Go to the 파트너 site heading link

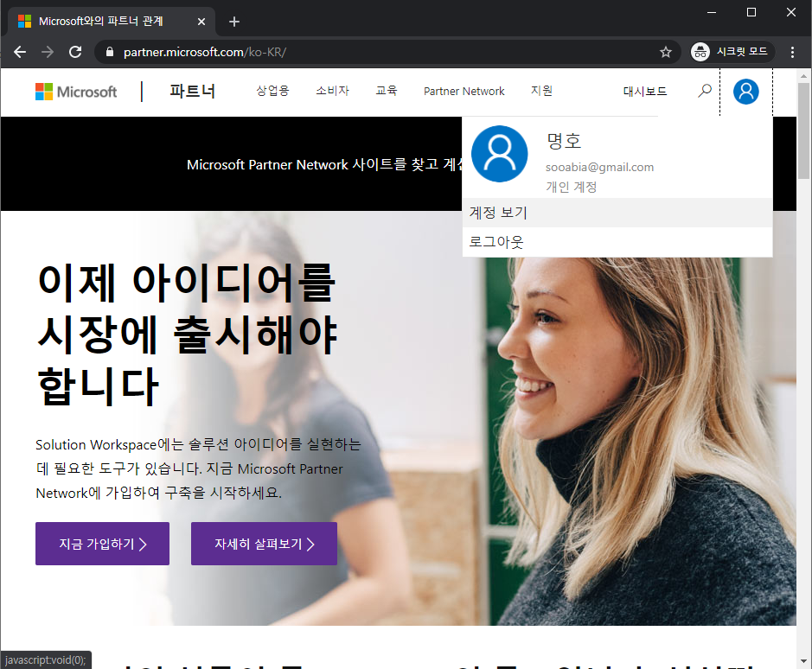pos(193,92)
